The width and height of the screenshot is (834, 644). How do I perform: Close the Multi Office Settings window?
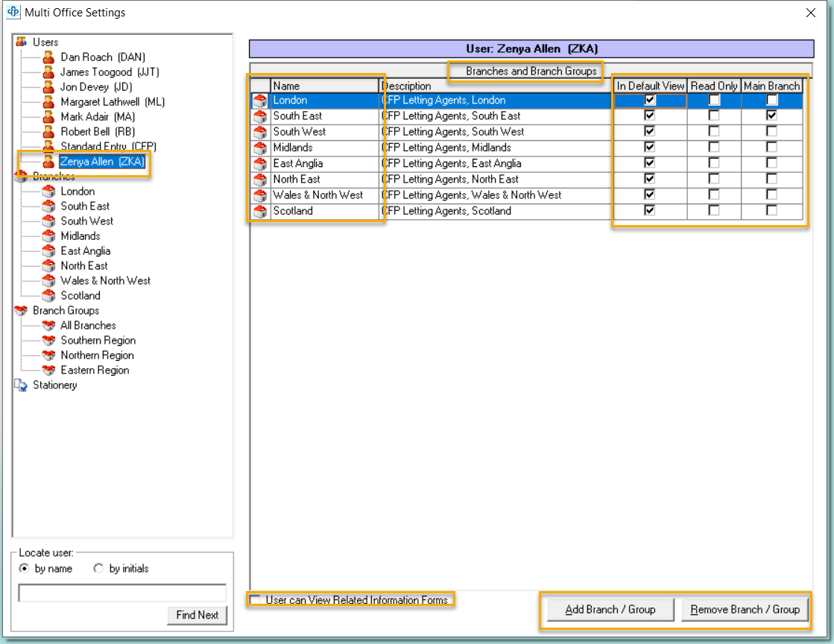tap(811, 12)
